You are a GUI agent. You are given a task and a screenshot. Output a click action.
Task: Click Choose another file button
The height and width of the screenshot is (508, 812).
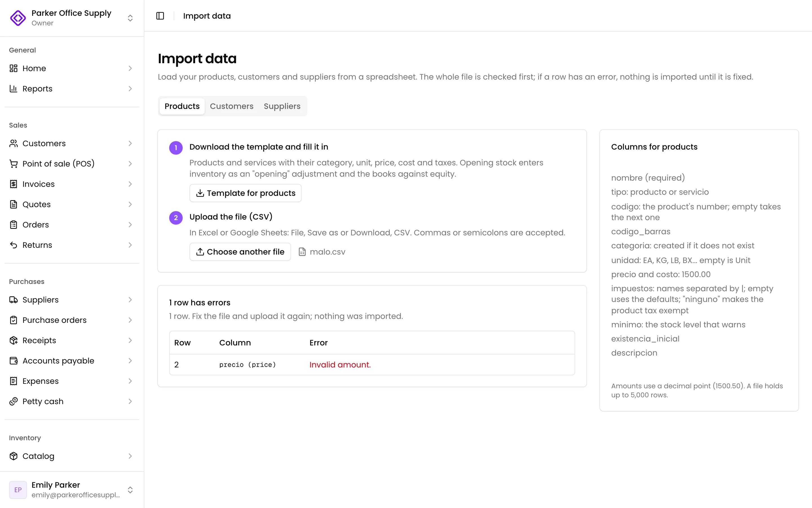tap(240, 252)
